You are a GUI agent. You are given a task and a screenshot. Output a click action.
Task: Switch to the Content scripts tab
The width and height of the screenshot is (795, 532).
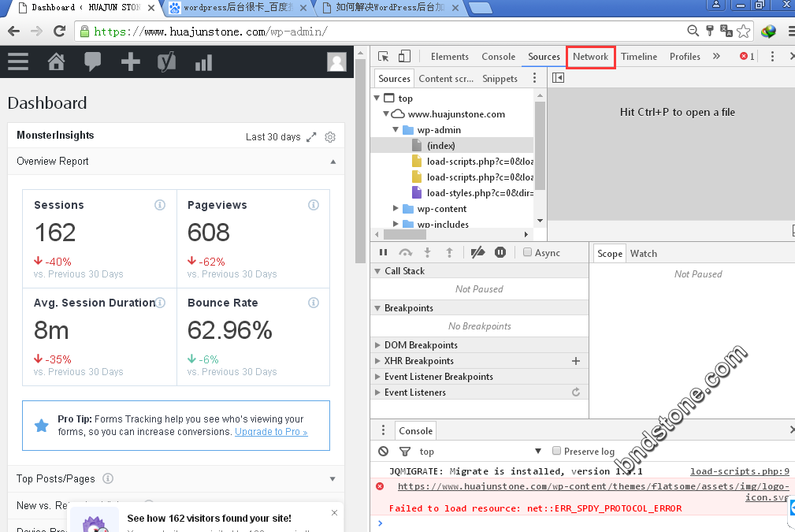point(446,79)
